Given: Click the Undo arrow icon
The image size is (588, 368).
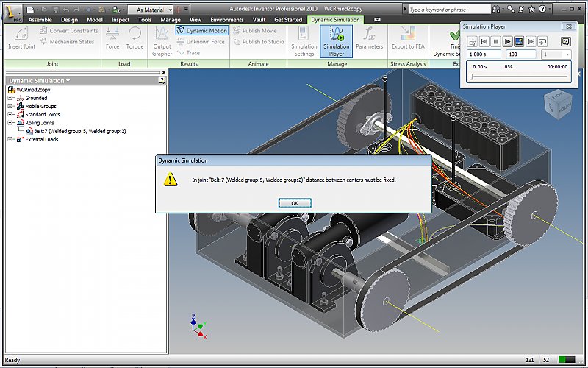Looking at the screenshot, I should coord(66,10).
